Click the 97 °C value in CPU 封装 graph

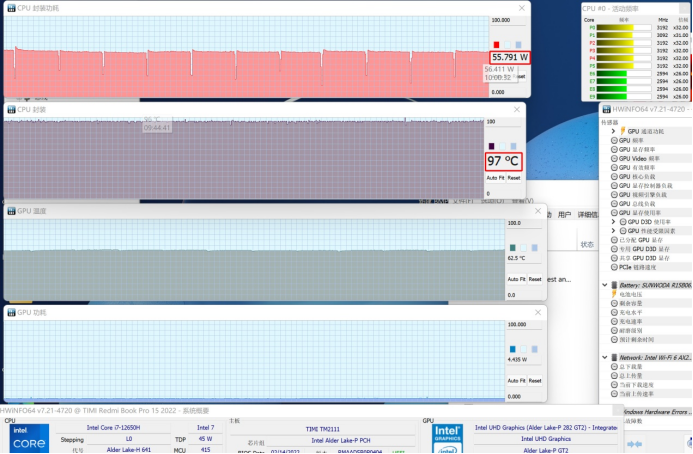point(503,161)
